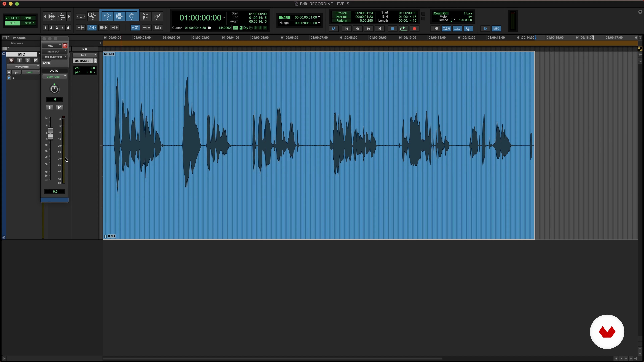The width and height of the screenshot is (644, 362).
Task: Click the MIDI zoom icon
Action: pyautogui.click(x=62, y=16)
